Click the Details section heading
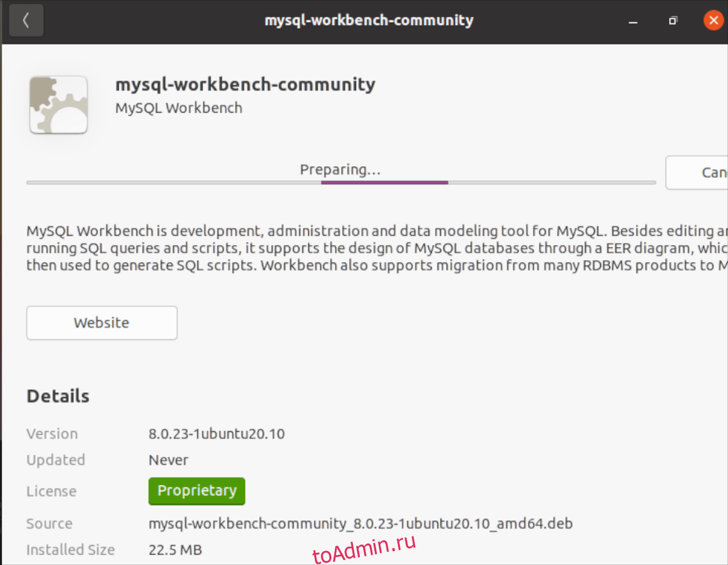Screen dimensions: 728x565 coord(58,396)
